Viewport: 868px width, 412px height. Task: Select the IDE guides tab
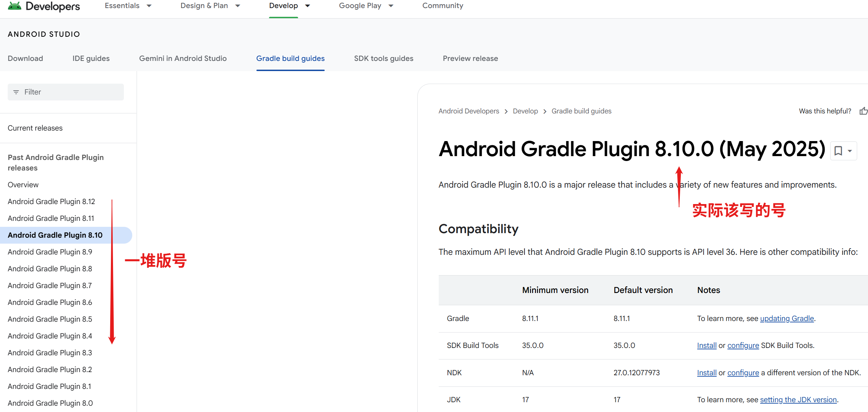(91, 58)
